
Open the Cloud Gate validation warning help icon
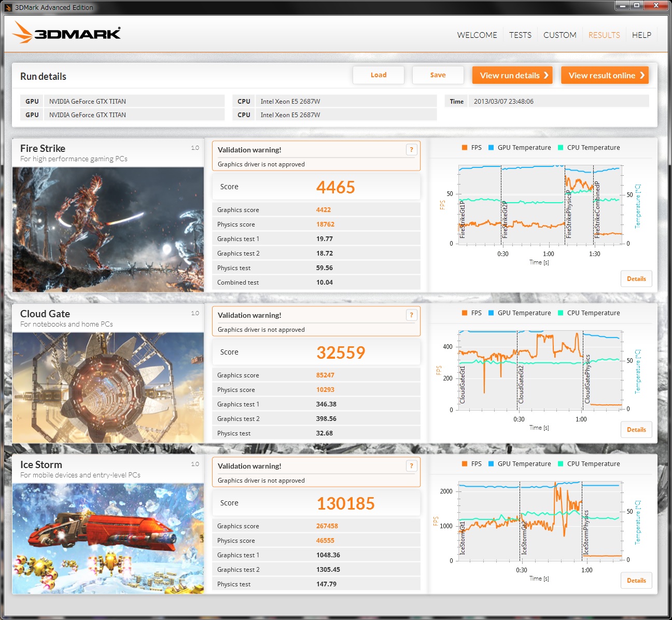pyautogui.click(x=412, y=315)
